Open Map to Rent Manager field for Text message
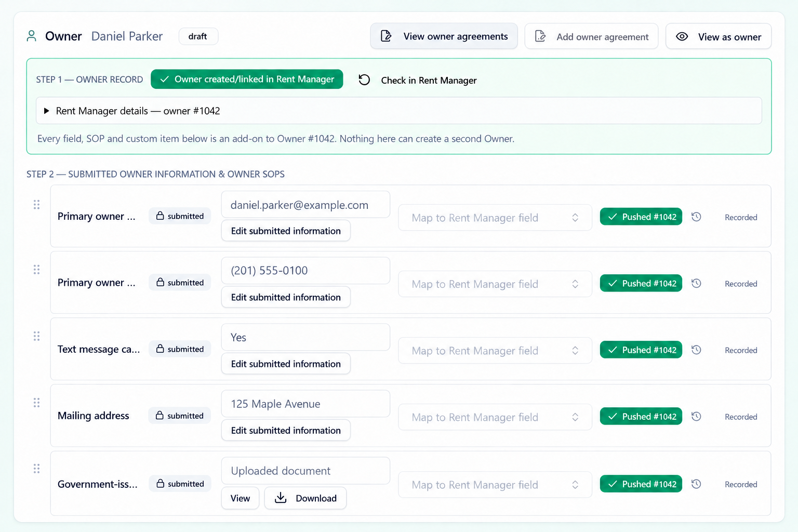This screenshot has height=532, width=798. point(495,351)
